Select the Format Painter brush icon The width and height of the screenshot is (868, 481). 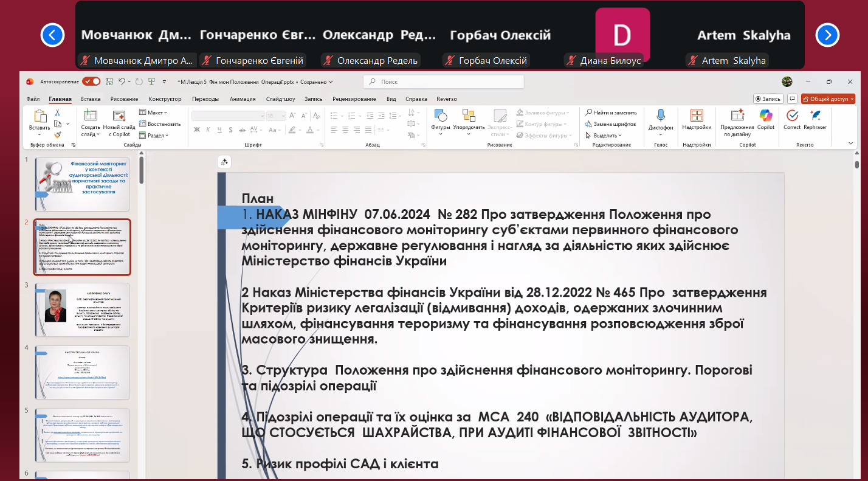click(58, 135)
